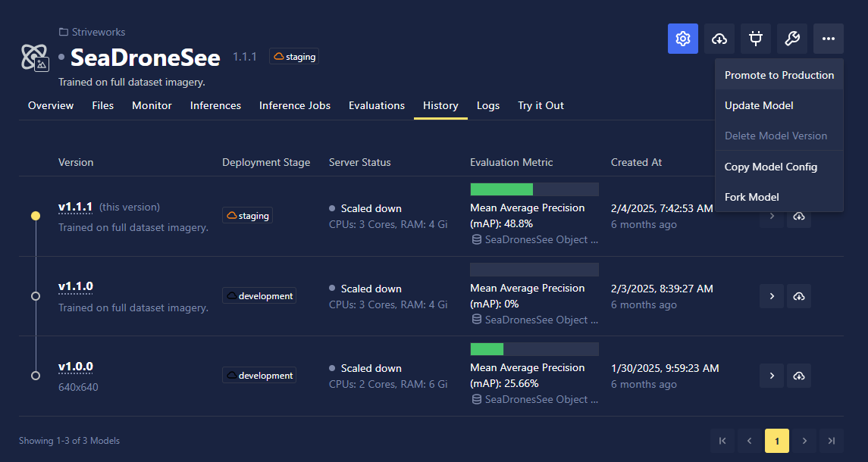
Task: Choose Fork Model from dropdown menu
Action: pyautogui.click(x=779, y=197)
